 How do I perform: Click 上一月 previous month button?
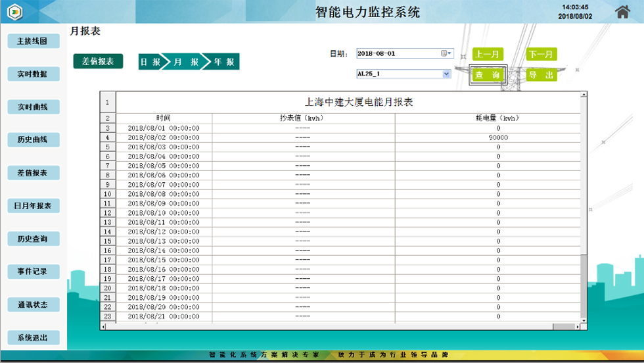pyautogui.click(x=488, y=55)
